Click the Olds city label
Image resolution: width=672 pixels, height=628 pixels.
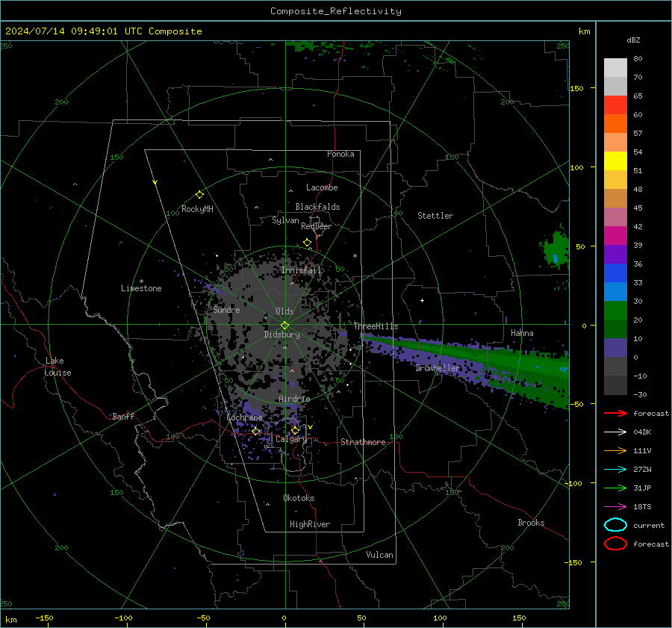tap(284, 311)
